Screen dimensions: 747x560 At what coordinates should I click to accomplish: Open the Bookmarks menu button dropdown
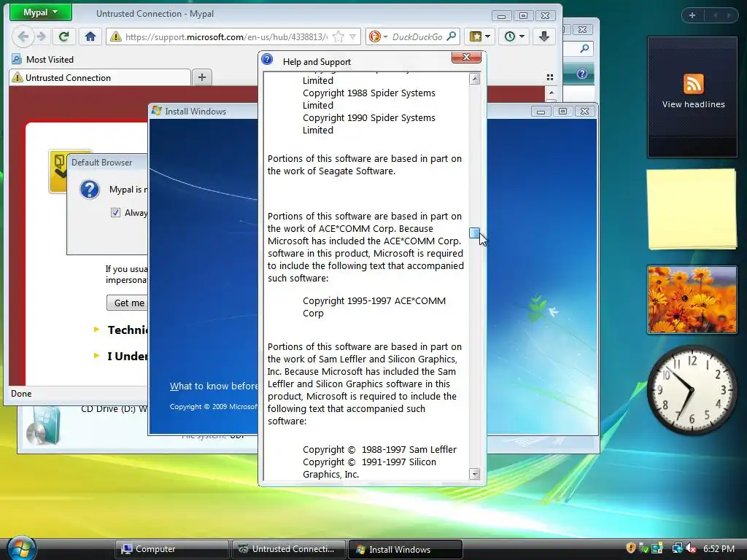[480, 36]
